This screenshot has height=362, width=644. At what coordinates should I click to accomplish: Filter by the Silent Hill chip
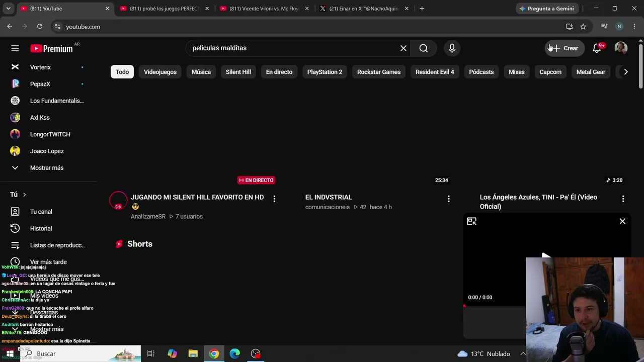238,72
